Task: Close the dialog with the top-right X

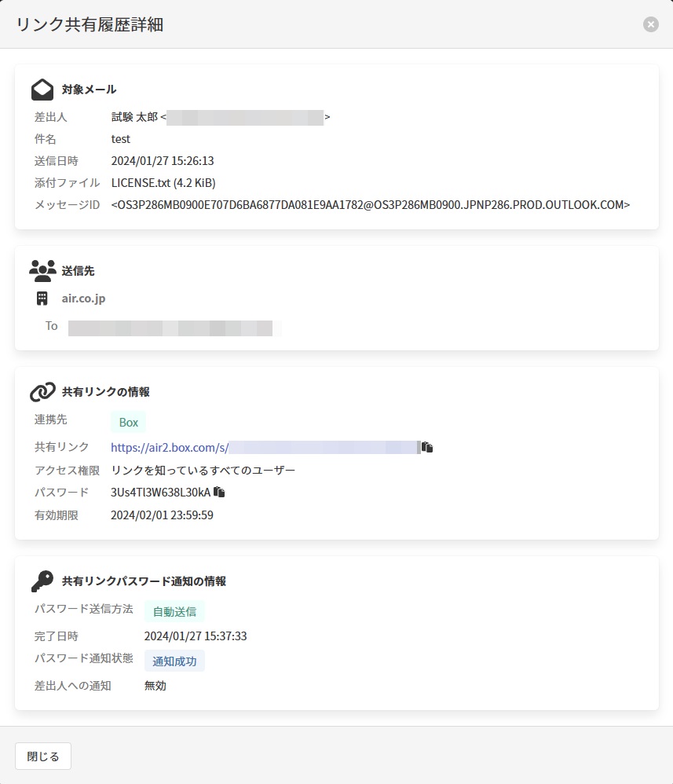Action: [x=650, y=24]
